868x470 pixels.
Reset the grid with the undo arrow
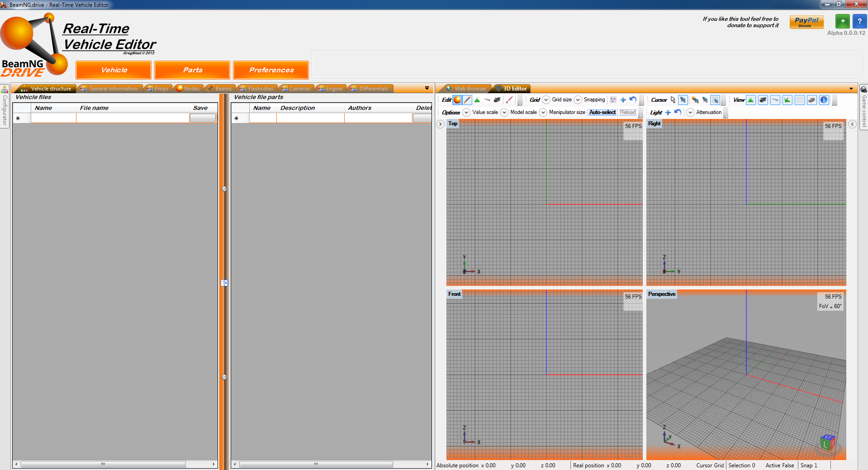[x=633, y=100]
